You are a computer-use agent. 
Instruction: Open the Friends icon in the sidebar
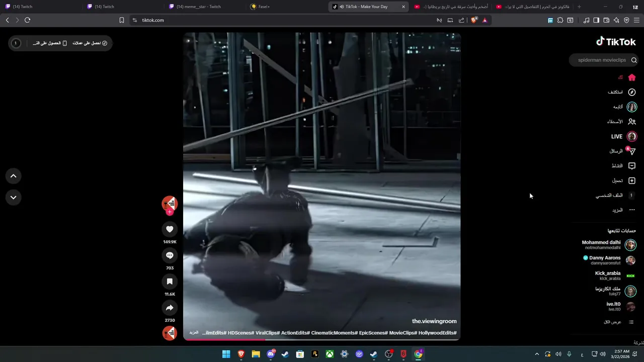click(x=632, y=122)
